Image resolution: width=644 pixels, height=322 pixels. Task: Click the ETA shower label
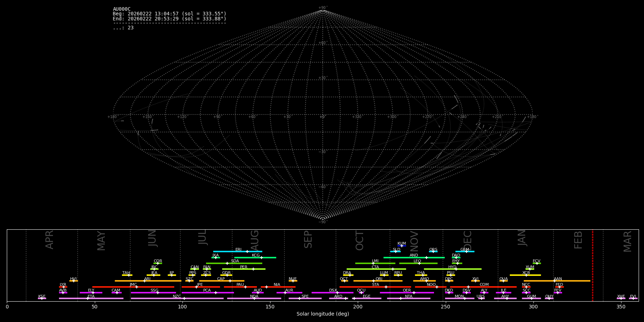point(91,297)
